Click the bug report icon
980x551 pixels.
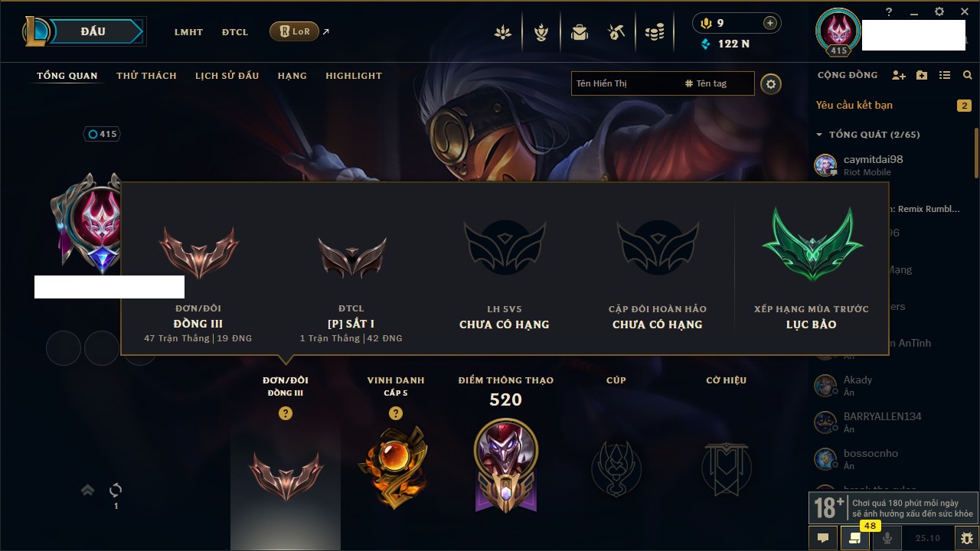tap(967, 538)
